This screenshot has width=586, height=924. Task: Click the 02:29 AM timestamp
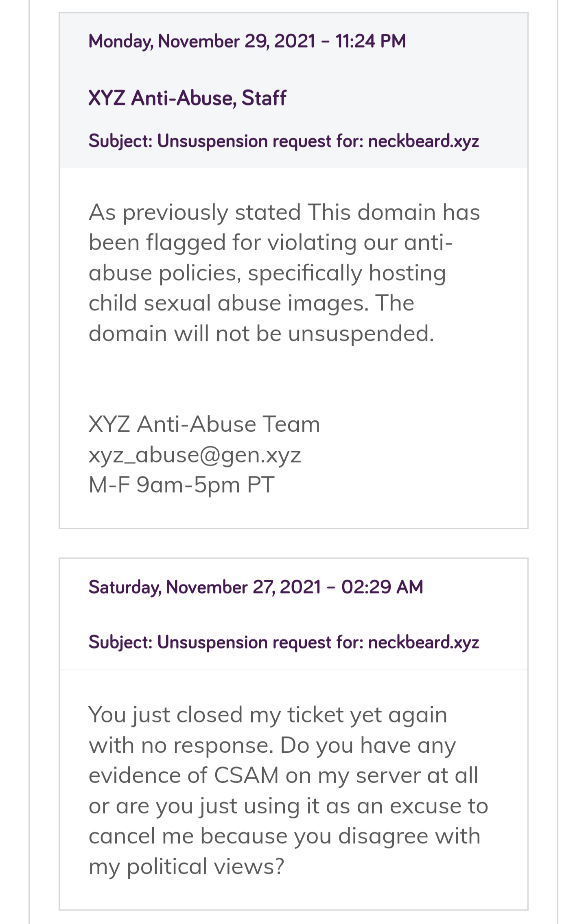pos(382,587)
